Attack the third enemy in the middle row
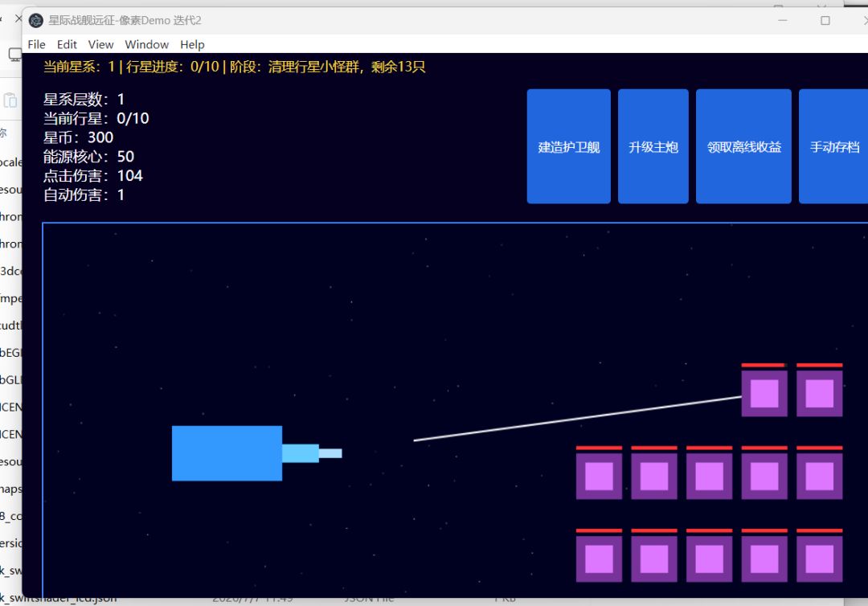868x606 pixels. tap(709, 477)
